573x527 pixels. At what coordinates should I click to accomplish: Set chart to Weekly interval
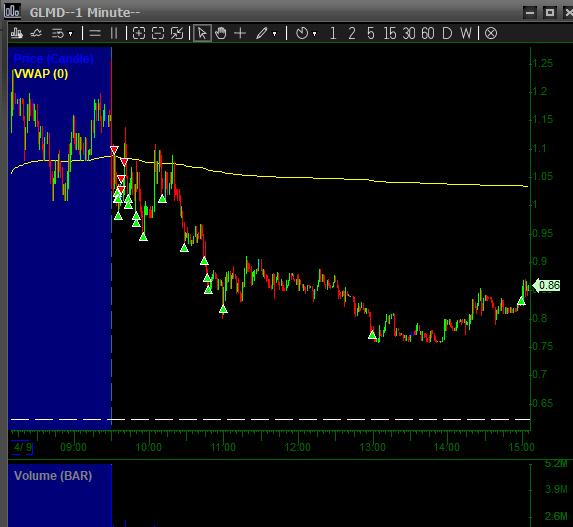[466, 34]
